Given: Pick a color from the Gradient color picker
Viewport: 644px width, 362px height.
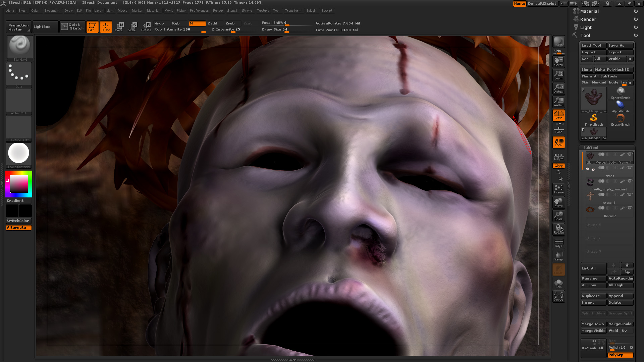Looking at the screenshot, I should point(18,184).
